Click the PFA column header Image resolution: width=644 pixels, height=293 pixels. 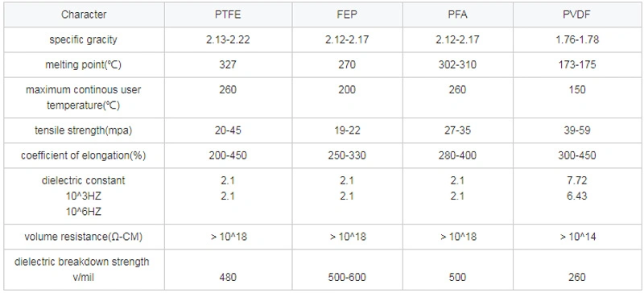[457, 14]
